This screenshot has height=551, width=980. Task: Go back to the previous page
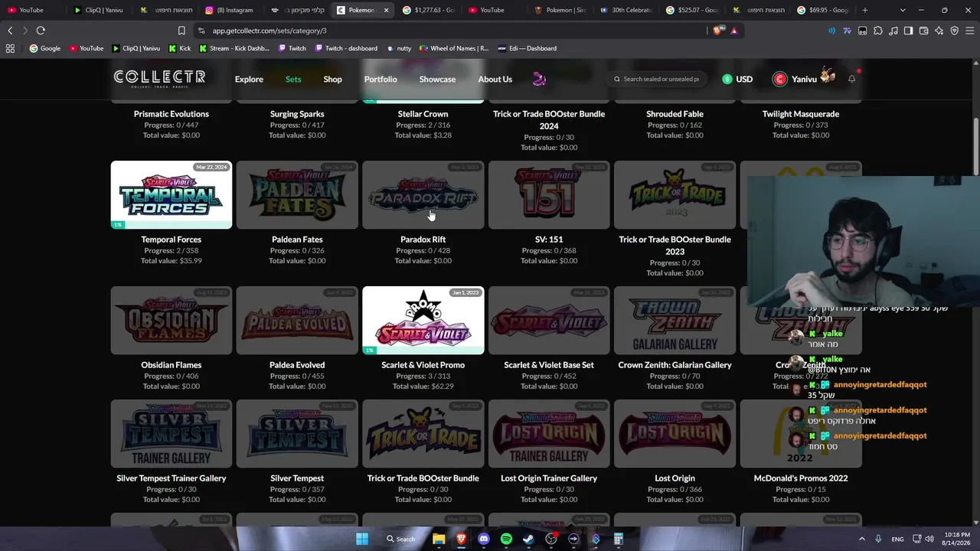[10, 31]
